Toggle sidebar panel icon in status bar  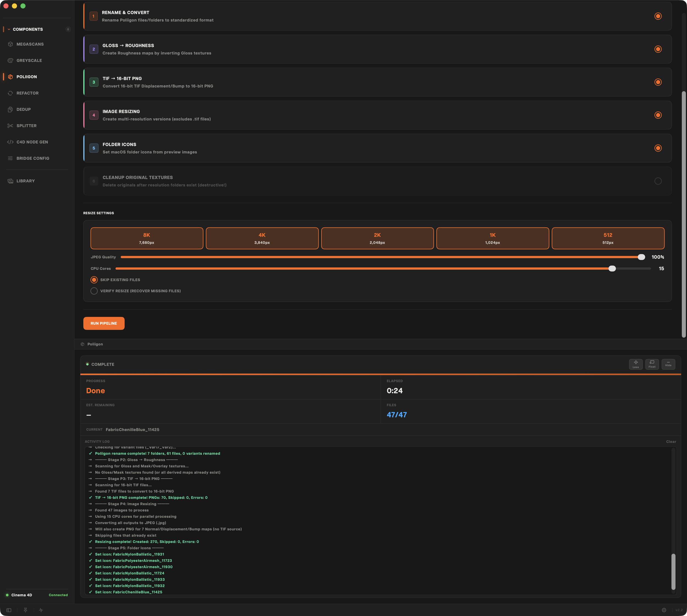click(x=9, y=610)
